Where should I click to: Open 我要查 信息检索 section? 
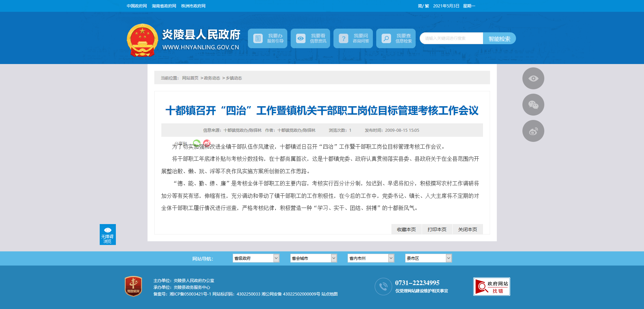pyautogui.click(x=396, y=38)
